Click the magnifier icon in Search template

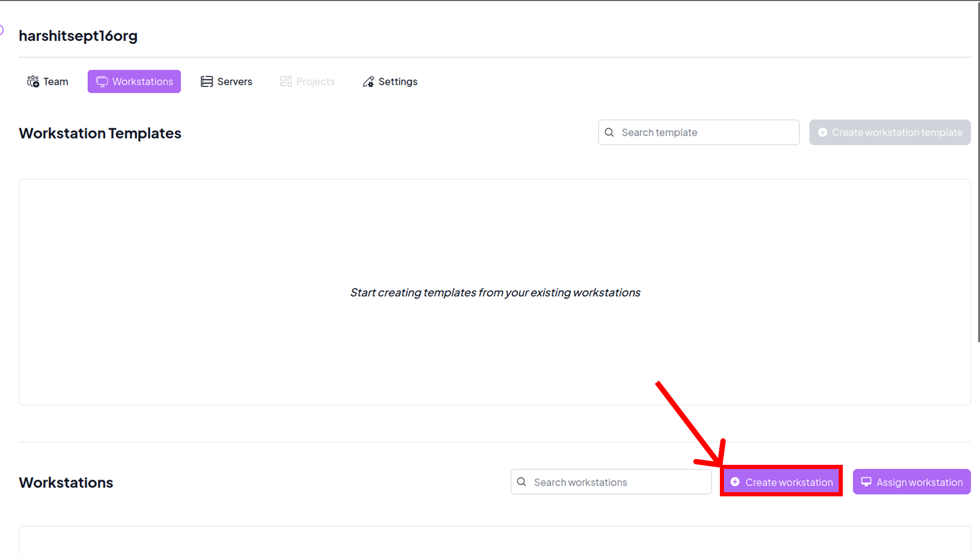tap(609, 133)
